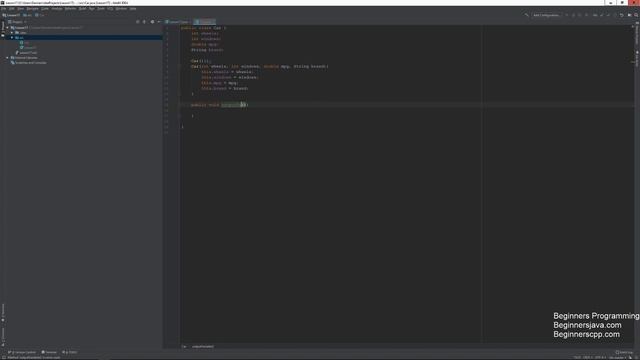Open the Event Log

[624, 352]
